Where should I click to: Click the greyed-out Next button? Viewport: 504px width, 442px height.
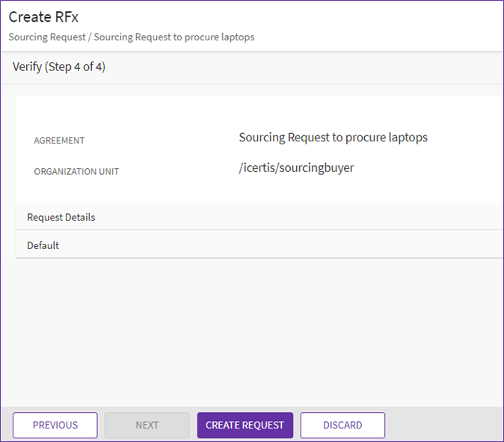point(147,425)
